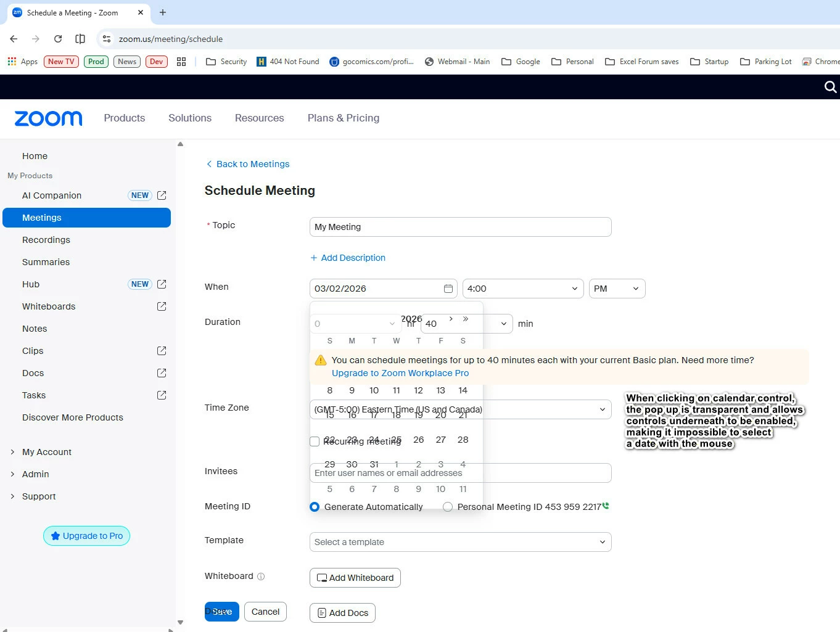Click the browser back arrow
Image resolution: width=840 pixels, height=632 pixels.
14,39
